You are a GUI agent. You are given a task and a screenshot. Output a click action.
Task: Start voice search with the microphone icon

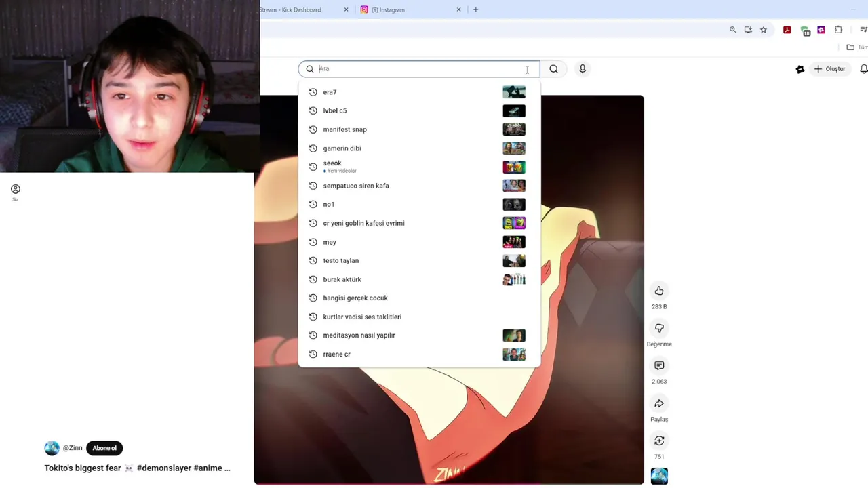point(583,68)
